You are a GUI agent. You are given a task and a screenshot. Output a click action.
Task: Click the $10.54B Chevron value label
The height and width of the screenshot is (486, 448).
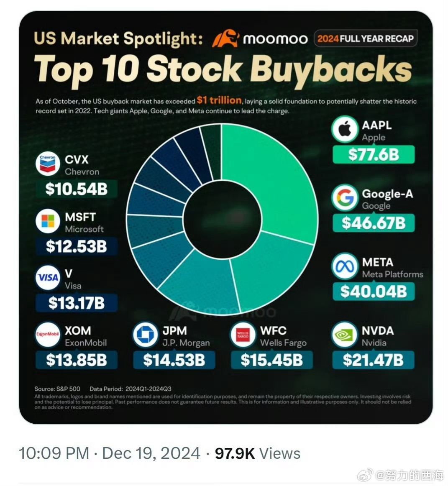(77, 189)
